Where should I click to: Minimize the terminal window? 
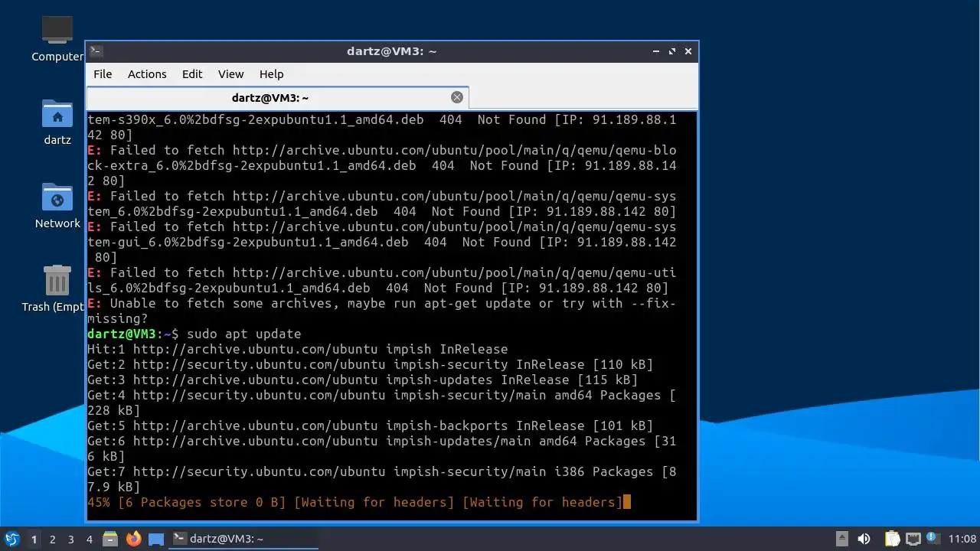pos(656,51)
